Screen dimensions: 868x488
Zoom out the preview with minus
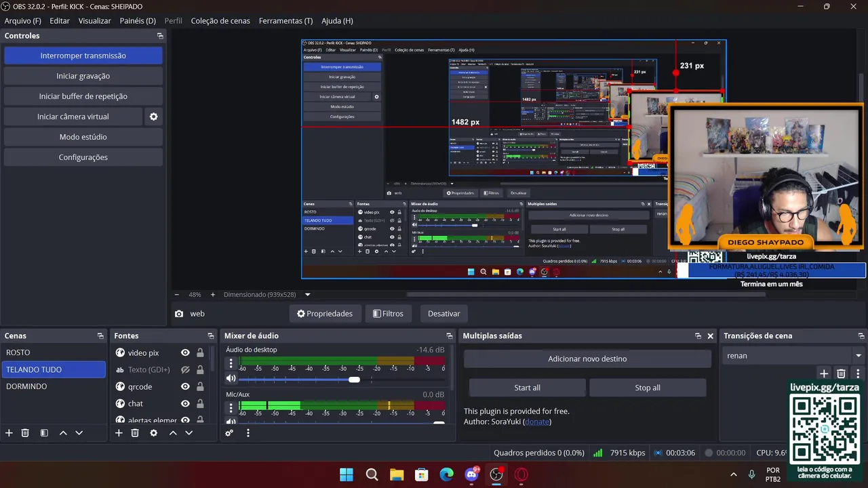177,295
